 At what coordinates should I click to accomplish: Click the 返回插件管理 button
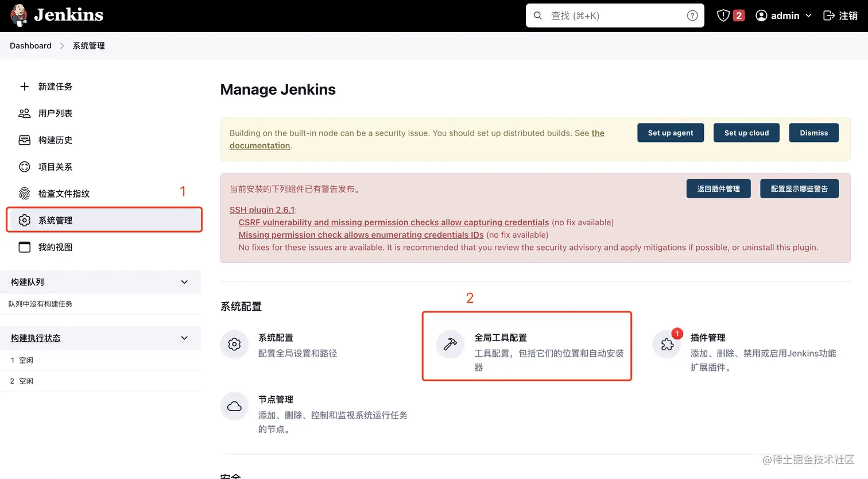(718, 188)
